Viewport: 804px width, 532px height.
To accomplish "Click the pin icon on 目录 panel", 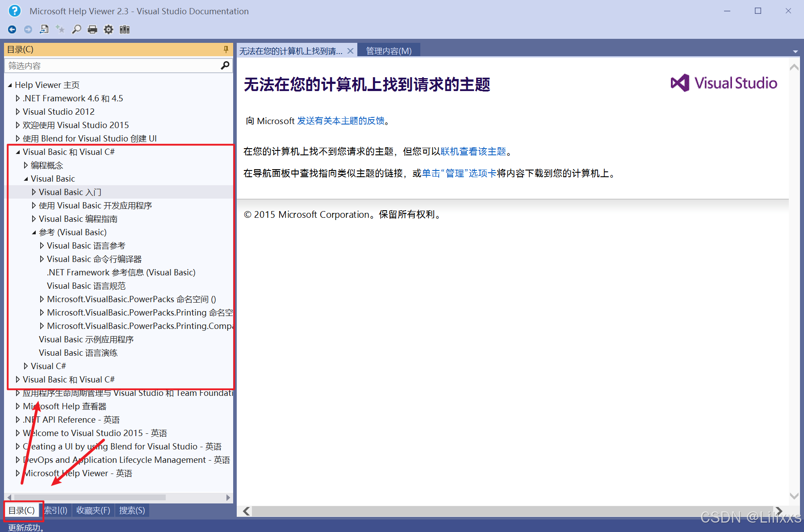I will pos(226,50).
